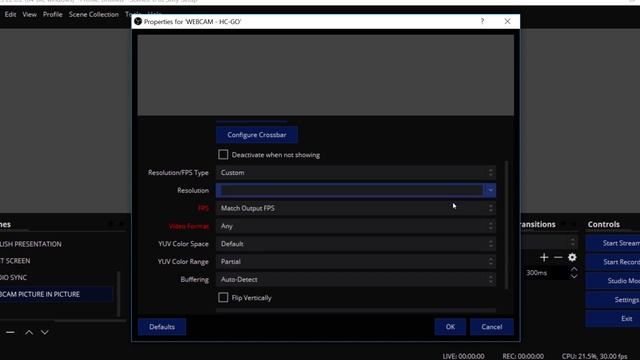Open the Edit menu
The width and height of the screenshot is (640, 360).
pos(10,14)
